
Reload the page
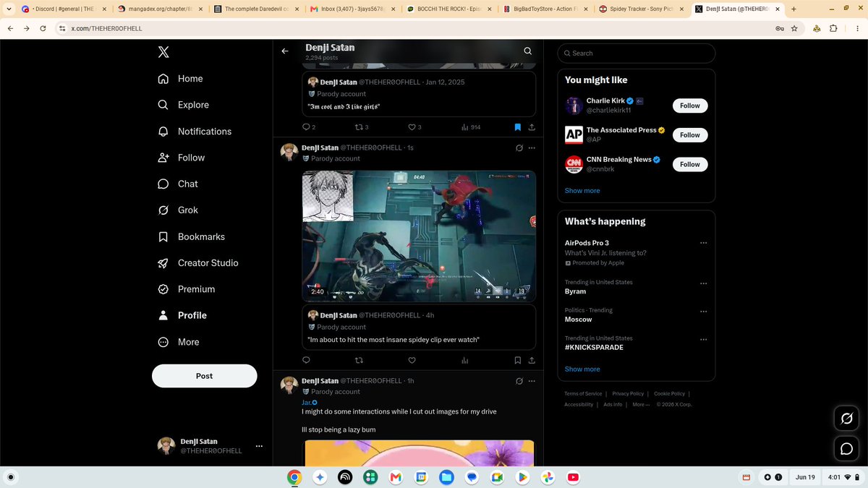(x=43, y=28)
